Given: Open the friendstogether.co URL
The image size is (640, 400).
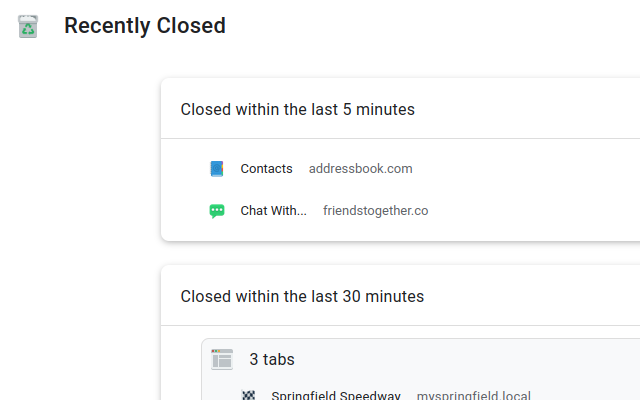Looking at the screenshot, I should point(376,211).
